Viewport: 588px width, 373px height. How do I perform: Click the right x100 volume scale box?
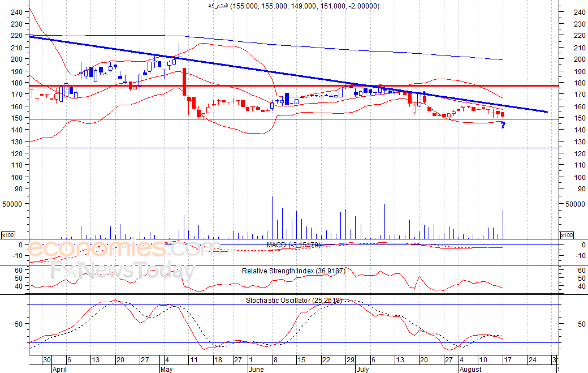tap(567, 235)
